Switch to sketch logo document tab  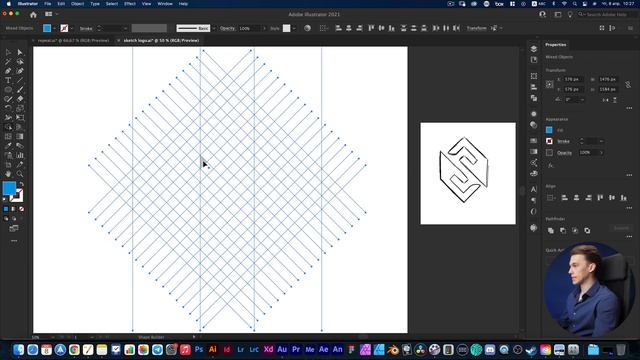161,40
